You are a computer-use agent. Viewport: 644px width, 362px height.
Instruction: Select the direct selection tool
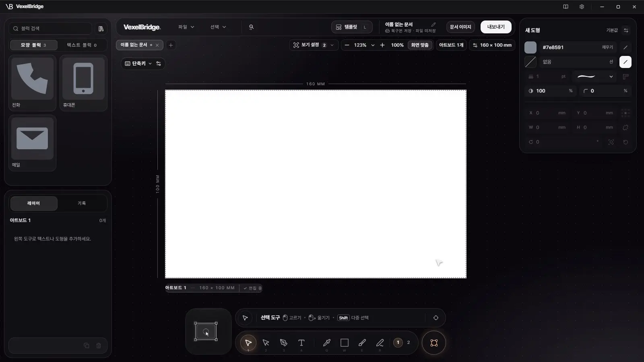tap(266, 343)
